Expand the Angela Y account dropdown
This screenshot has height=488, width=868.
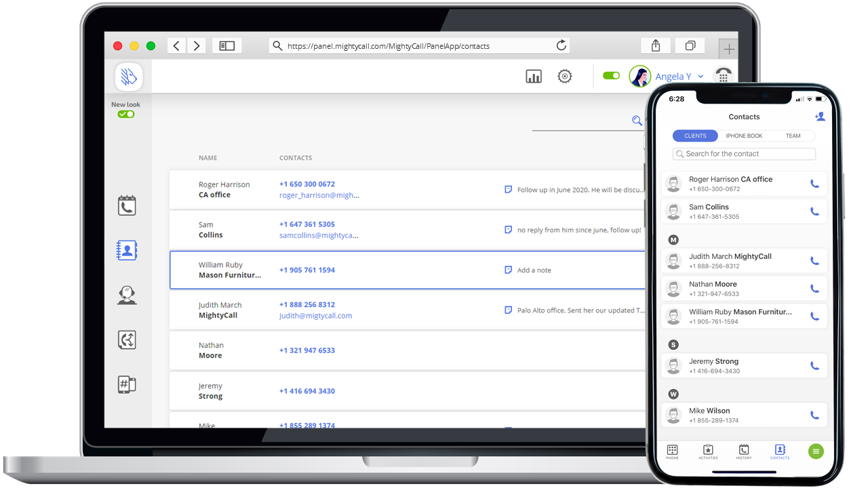(701, 76)
